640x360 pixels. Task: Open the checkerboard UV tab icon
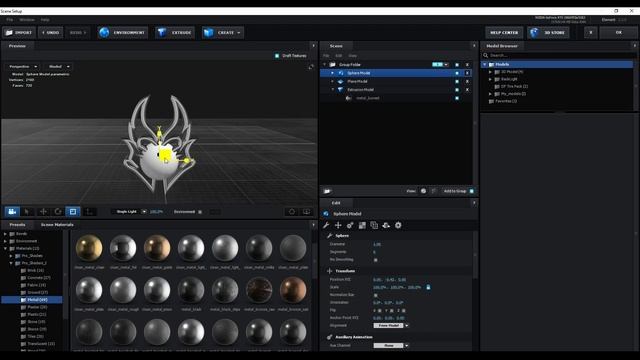(362, 225)
